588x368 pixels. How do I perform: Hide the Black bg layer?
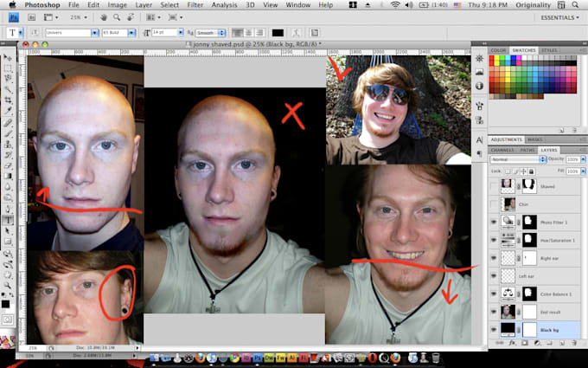coord(494,330)
